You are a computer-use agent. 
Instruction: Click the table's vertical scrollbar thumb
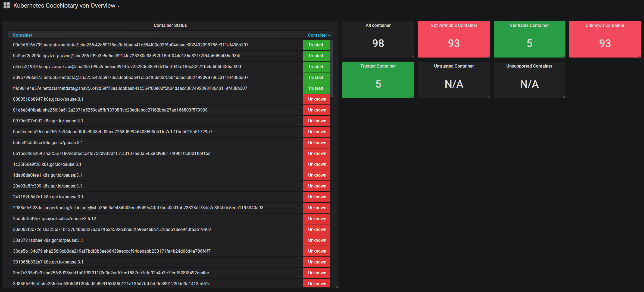click(x=332, y=69)
